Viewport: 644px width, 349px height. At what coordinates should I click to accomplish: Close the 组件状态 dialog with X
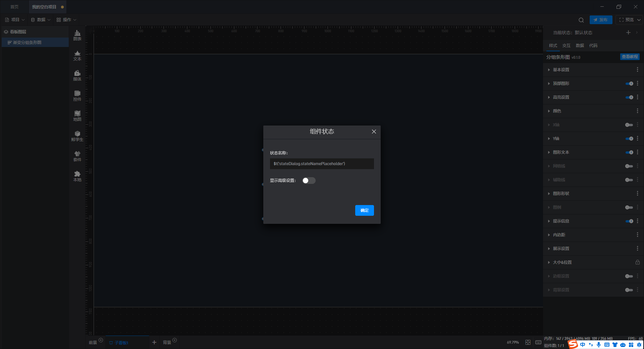click(x=374, y=132)
